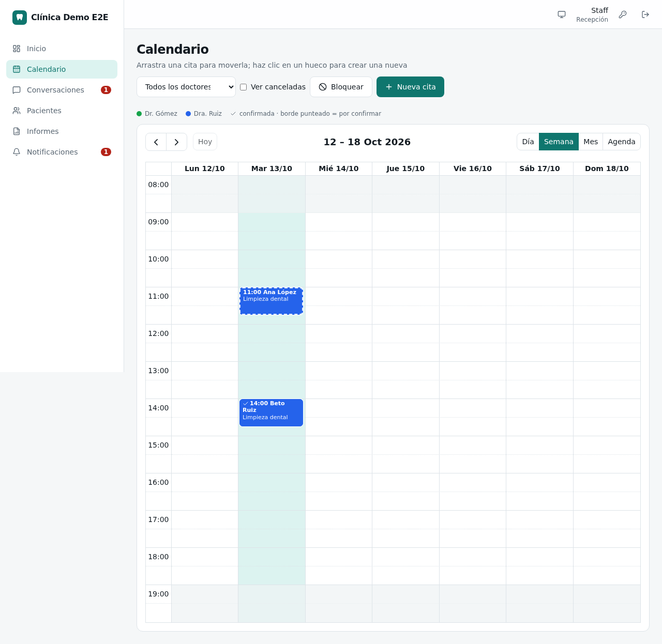The image size is (662, 644).
Task: Click the Dom 18/10 column header
Action: tap(607, 168)
